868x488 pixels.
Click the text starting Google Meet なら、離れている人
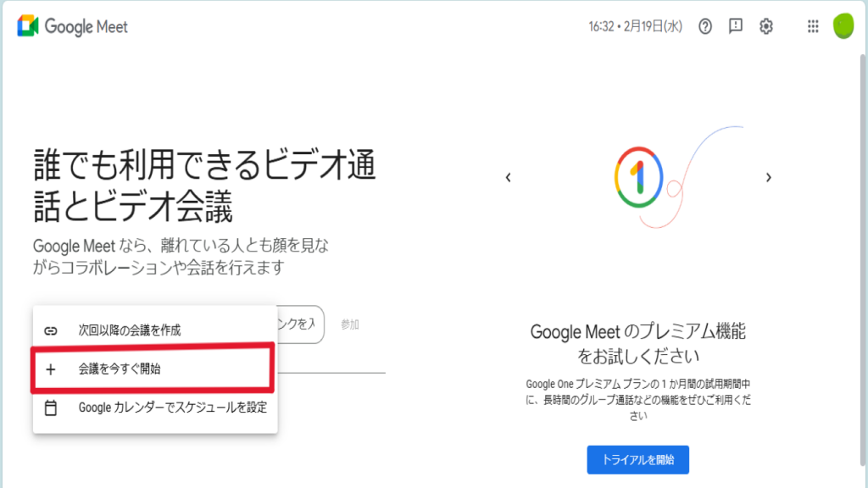181,256
